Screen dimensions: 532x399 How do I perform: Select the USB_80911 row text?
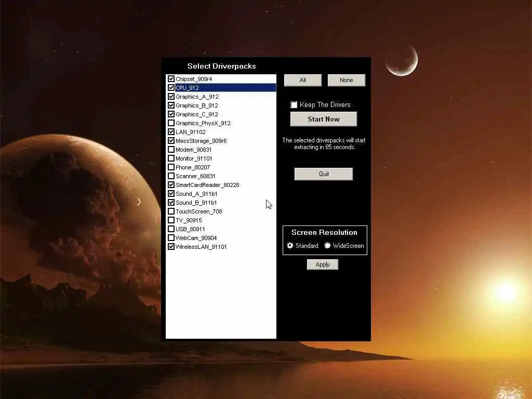point(190,229)
